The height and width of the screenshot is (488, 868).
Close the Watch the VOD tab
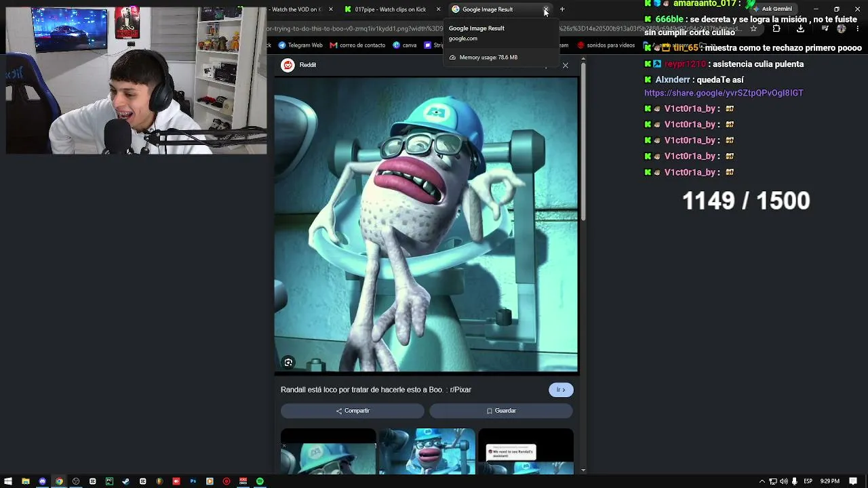[x=331, y=9]
